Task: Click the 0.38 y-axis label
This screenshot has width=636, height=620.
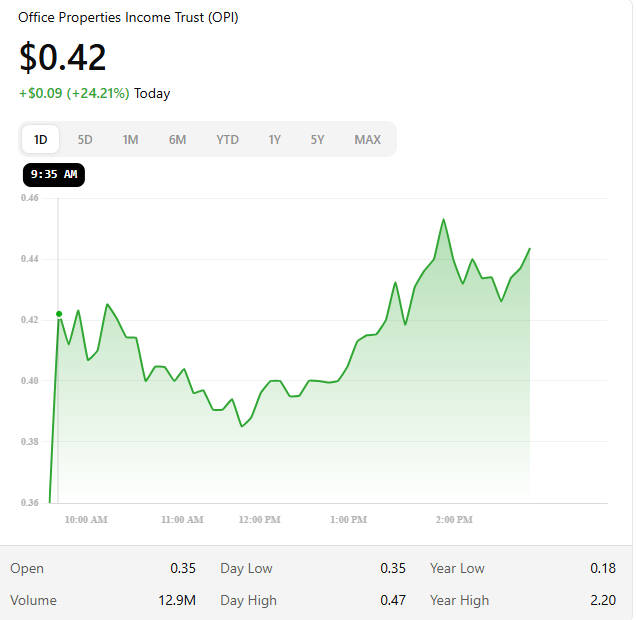Action: pyautogui.click(x=30, y=442)
